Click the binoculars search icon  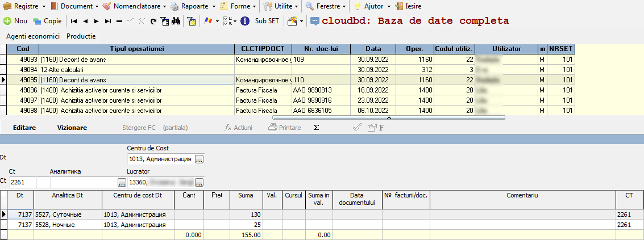(x=176, y=21)
